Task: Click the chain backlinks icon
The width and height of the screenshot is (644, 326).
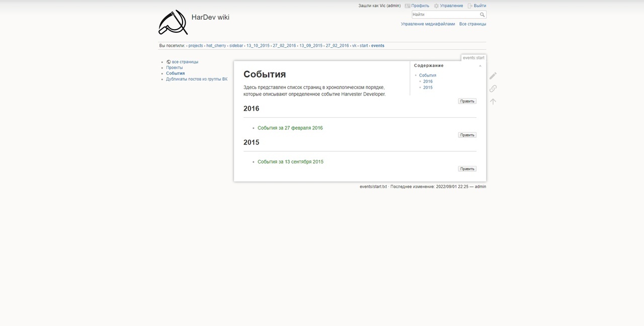Action: point(493,89)
